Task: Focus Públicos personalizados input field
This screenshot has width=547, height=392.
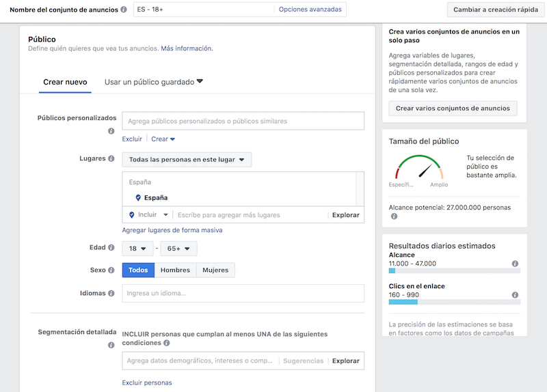Action: click(x=243, y=121)
